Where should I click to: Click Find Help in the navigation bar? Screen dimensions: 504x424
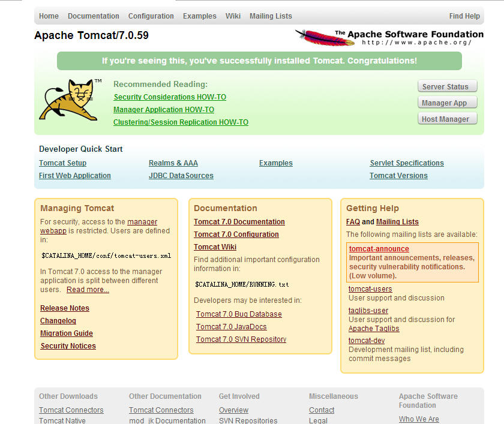464,16
